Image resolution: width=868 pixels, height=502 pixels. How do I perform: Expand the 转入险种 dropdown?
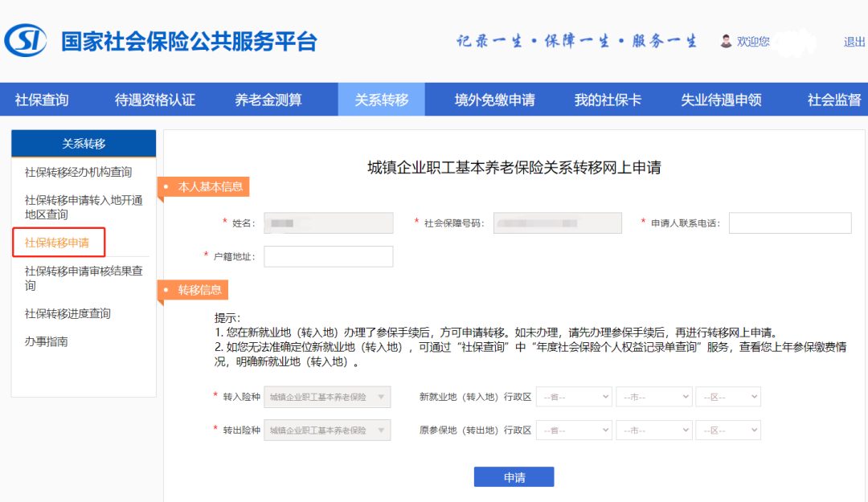click(x=327, y=397)
